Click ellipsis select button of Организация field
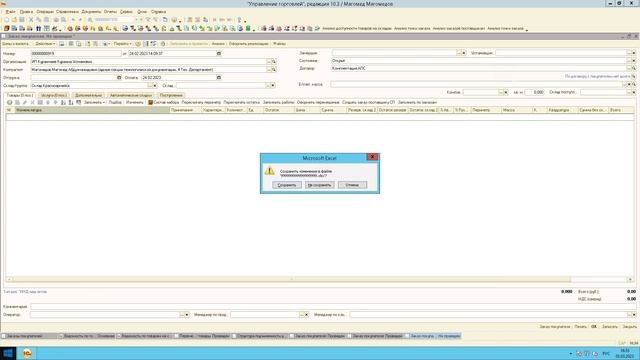Viewport: 640px width, 360px height. click(269, 62)
